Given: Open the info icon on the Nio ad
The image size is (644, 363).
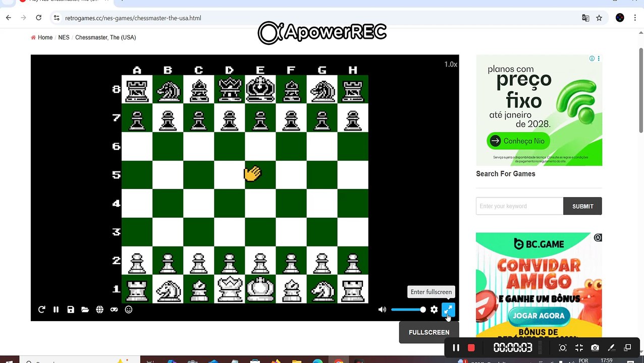Looking at the screenshot, I should 592,58.
